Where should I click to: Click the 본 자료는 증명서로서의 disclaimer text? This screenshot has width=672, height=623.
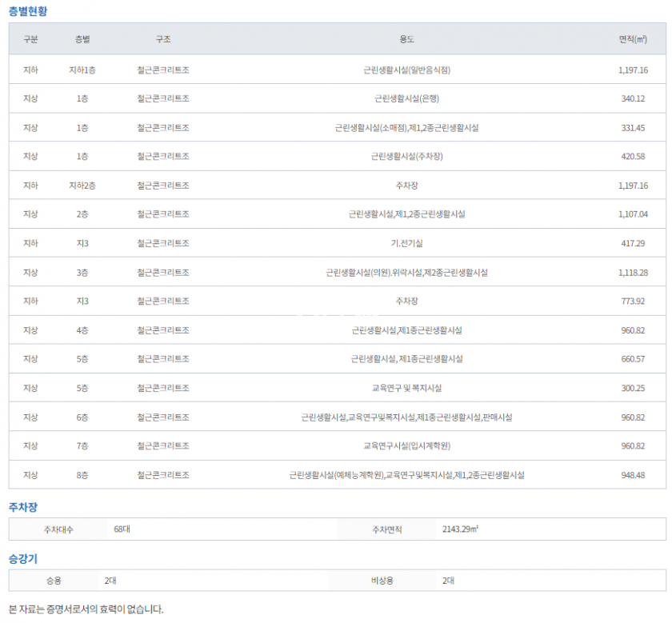point(86,609)
